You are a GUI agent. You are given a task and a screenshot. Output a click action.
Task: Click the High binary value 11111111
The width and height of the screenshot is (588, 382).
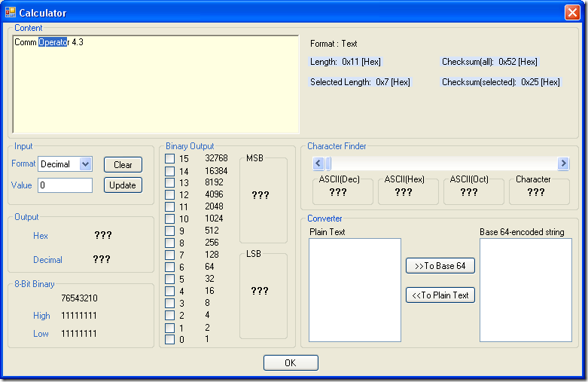[79, 316]
